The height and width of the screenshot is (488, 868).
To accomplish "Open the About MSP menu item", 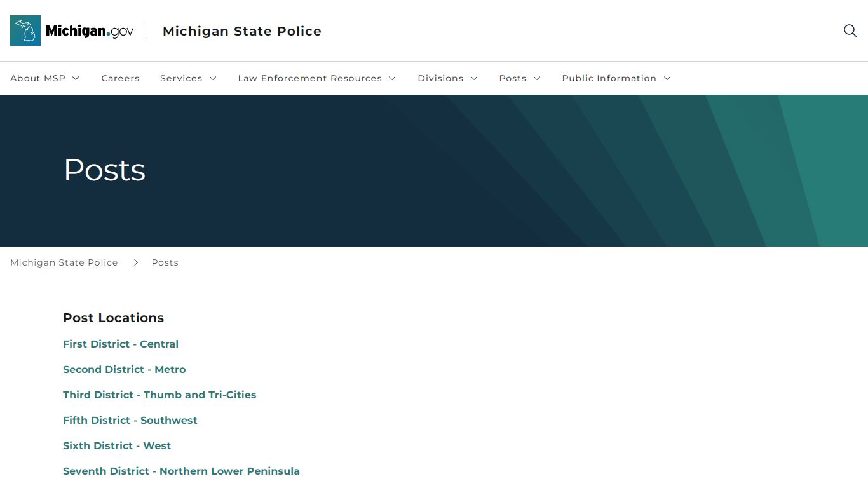I will coord(37,78).
